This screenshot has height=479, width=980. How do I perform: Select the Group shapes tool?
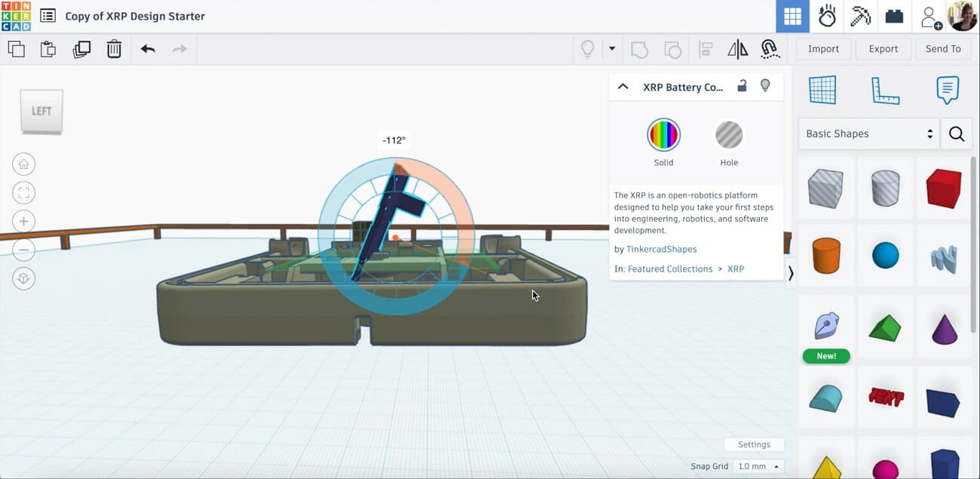pos(639,48)
